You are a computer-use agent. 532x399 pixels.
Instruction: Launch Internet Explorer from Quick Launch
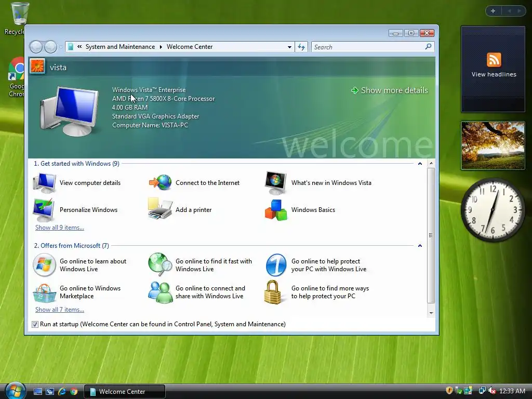[62, 392]
